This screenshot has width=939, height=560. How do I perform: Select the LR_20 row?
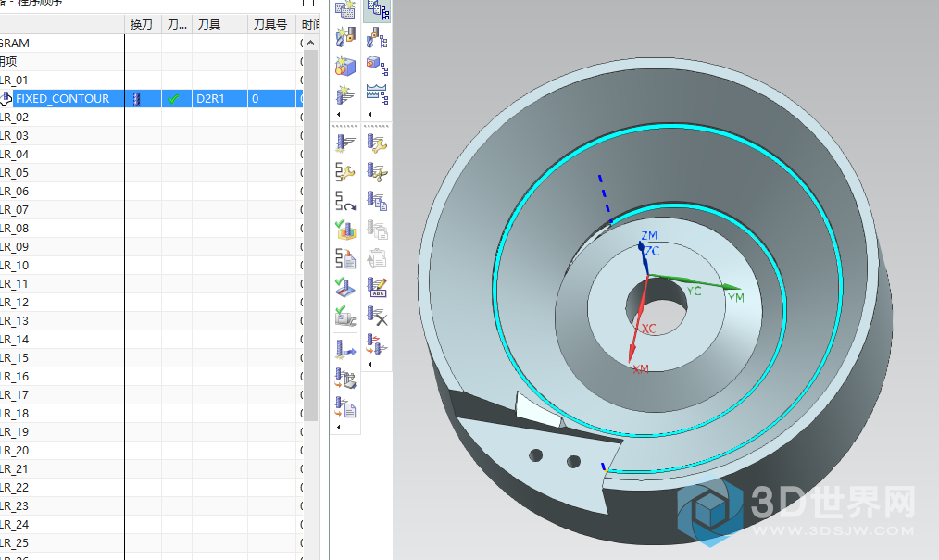(151, 451)
